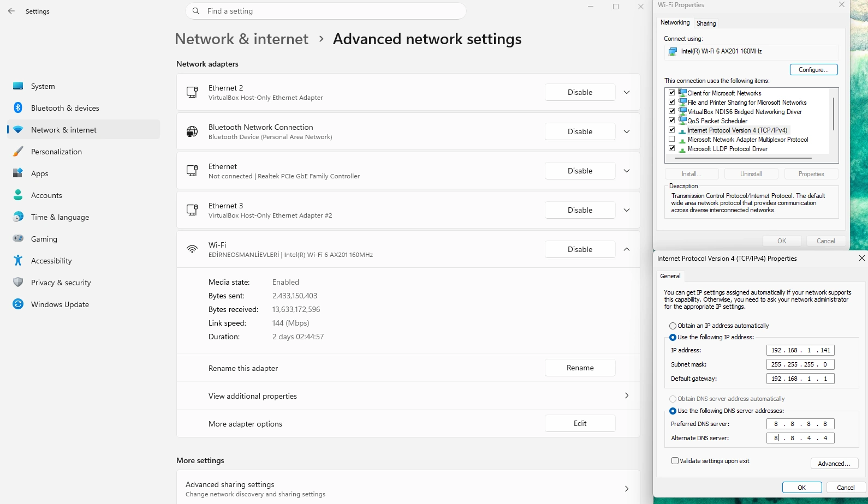Click the Preferred DNS server field

(x=800, y=424)
